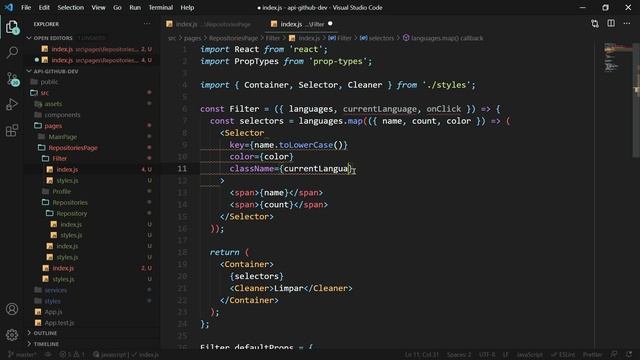Open the Run menu
Screen dimensions: 640x360
[135, 7]
